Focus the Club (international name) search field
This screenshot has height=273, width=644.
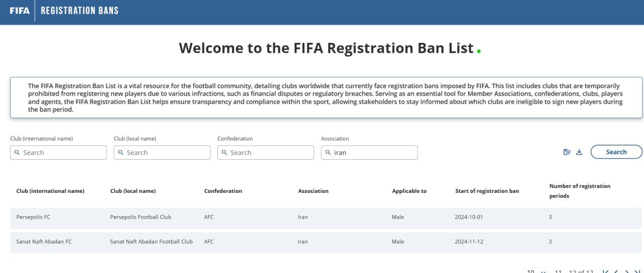point(63,153)
